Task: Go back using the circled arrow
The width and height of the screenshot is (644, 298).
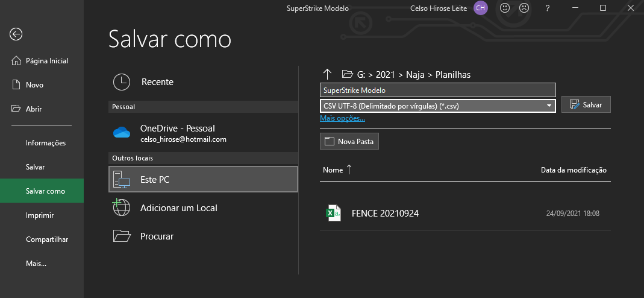Action: [x=16, y=34]
